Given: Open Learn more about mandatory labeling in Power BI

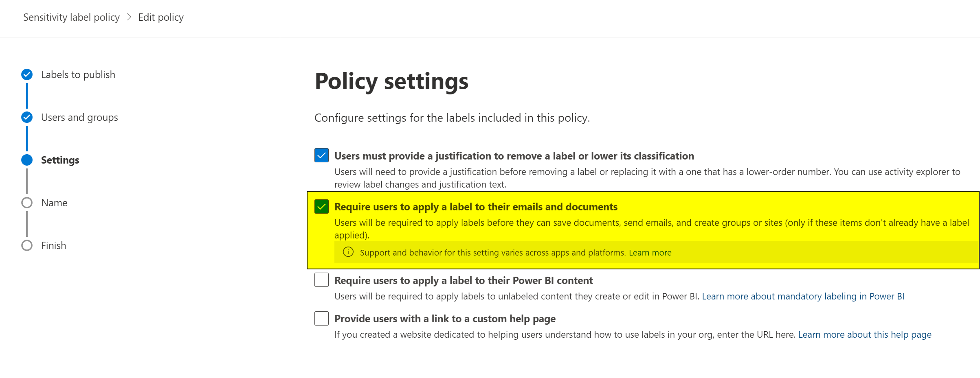Looking at the screenshot, I should pyautogui.click(x=803, y=296).
